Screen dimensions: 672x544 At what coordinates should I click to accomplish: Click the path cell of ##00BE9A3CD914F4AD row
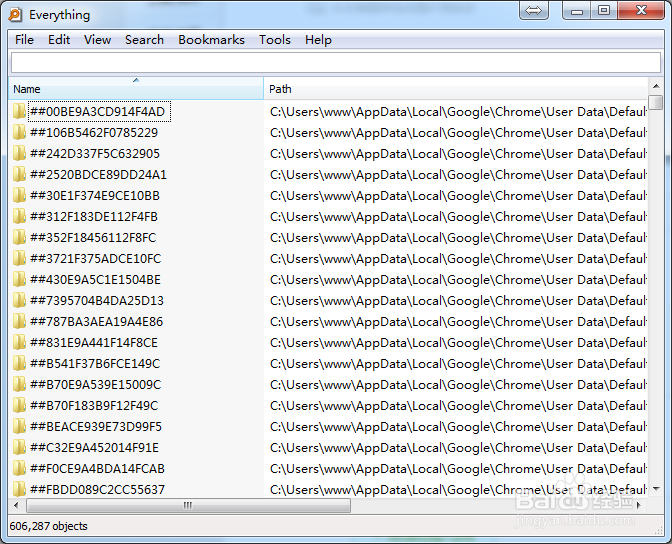point(458,112)
